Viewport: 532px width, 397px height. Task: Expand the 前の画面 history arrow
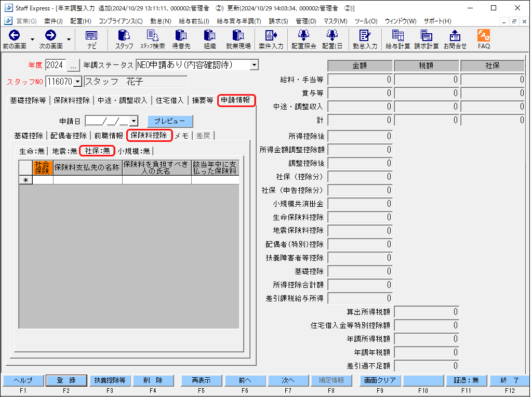pyautogui.click(x=32, y=39)
